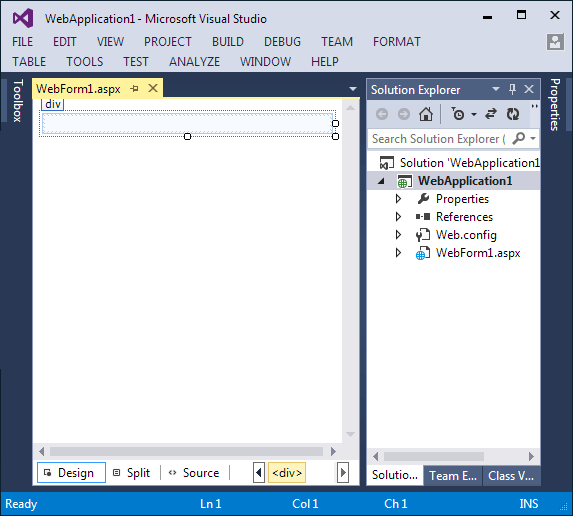
Task: Open the DEBUG menu
Action: [x=282, y=42]
